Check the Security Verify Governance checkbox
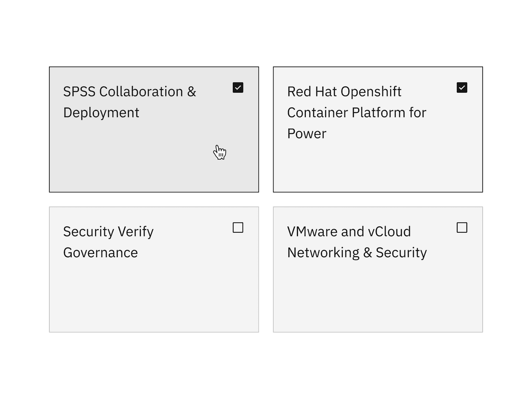The height and width of the screenshot is (399, 532). [x=238, y=228]
